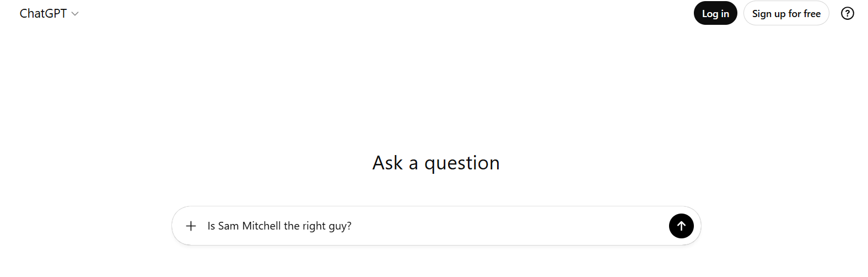
Task: Click the "Ask a question" heading
Action: (x=436, y=163)
